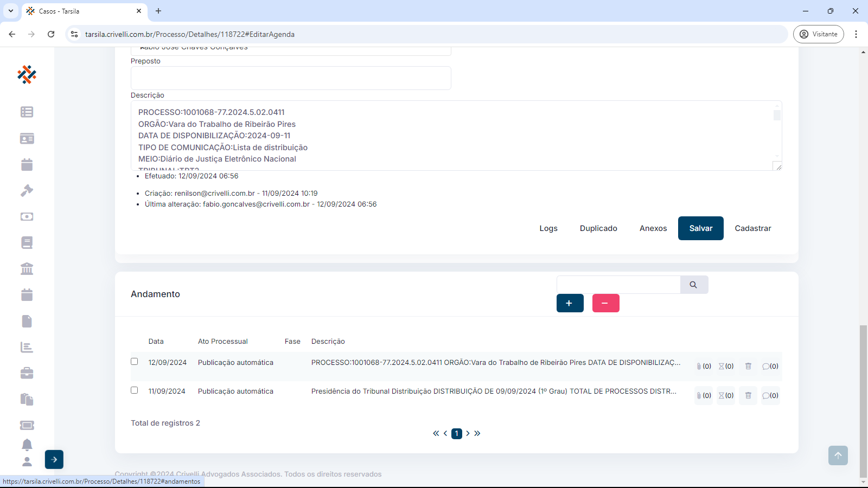This screenshot has width=868, height=488.
Task: Click the gavel icon in the sidebar
Action: pyautogui.click(x=27, y=190)
